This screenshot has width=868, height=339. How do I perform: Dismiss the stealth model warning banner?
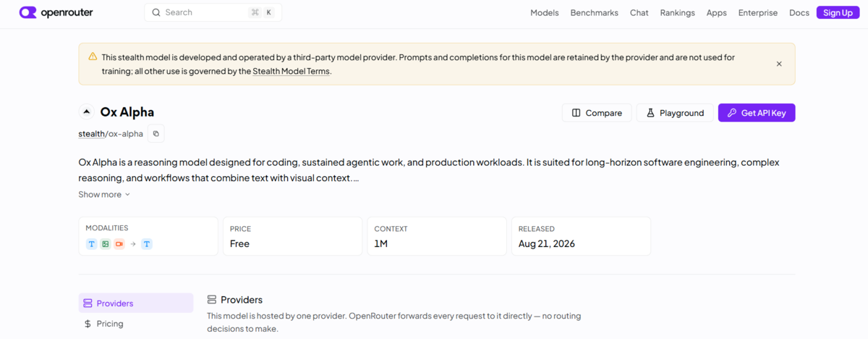click(779, 64)
